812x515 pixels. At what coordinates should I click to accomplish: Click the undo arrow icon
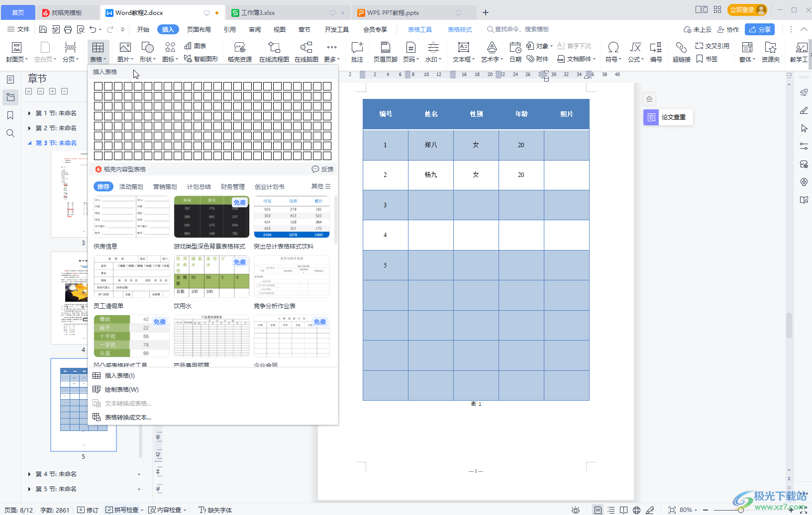pyautogui.click(x=93, y=29)
